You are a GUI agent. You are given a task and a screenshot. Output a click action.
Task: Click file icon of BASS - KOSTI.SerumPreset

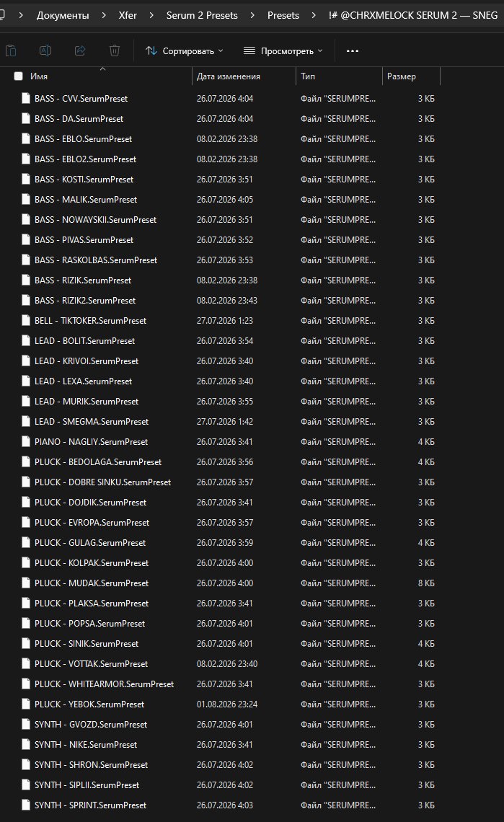click(25, 179)
